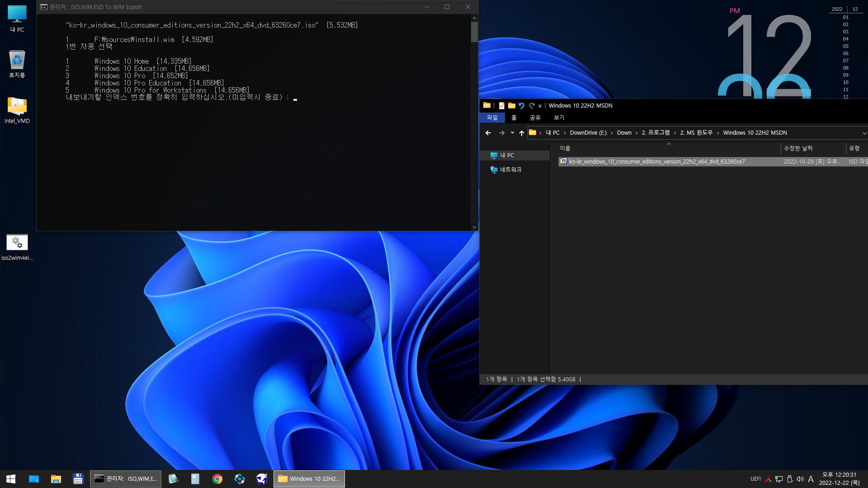Click the USB safely remove tray icon

click(790, 479)
